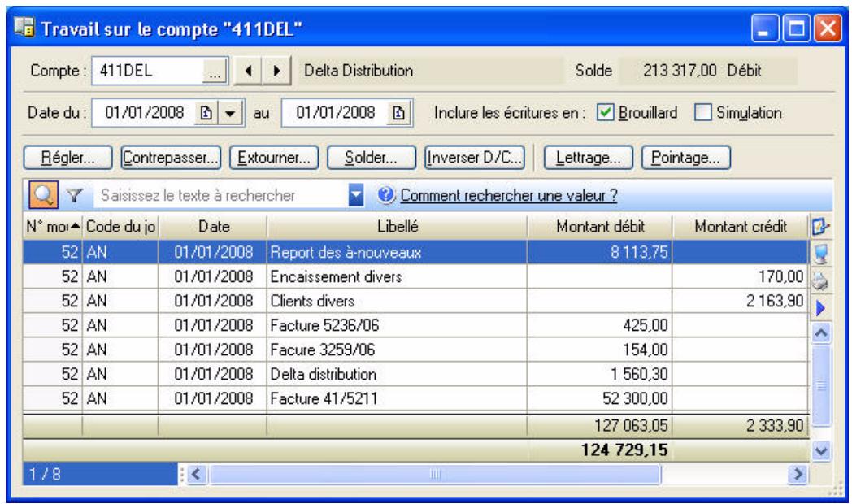
Task: Select the 'Facure 3259/06' row
Action: (415, 350)
